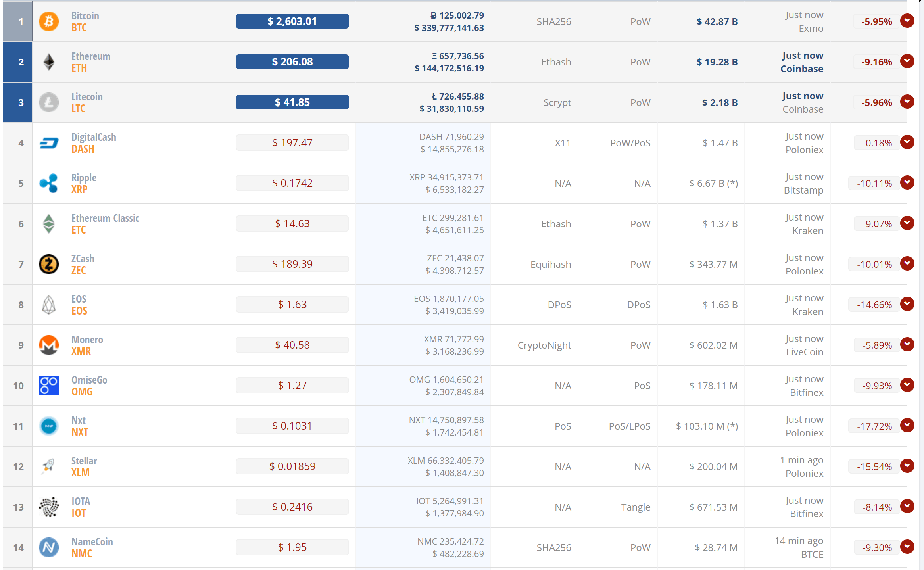The width and height of the screenshot is (924, 570).
Task: Click Bitcoin market cap $ 42.87 B
Action: tap(717, 21)
